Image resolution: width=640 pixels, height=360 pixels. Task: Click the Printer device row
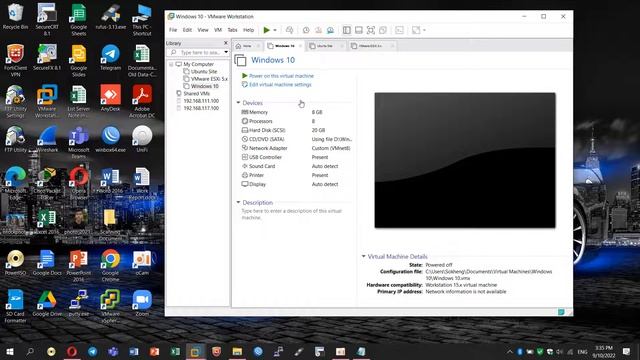(296, 175)
